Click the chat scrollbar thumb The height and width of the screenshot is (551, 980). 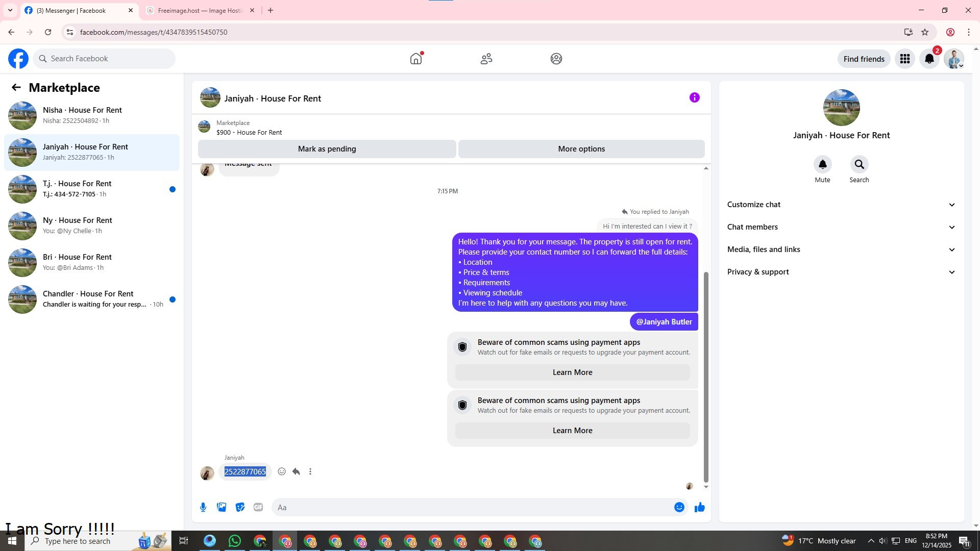(706, 378)
